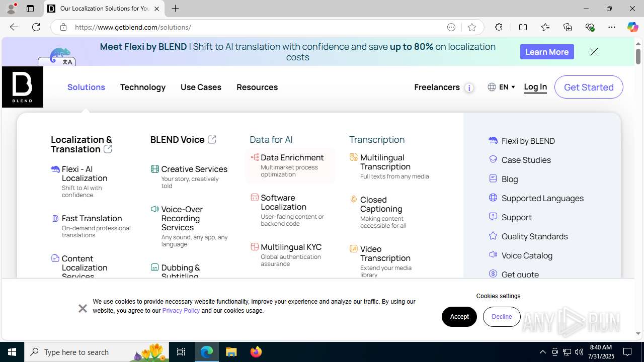Open the Technology menu
The width and height of the screenshot is (644, 362).
pyautogui.click(x=143, y=87)
